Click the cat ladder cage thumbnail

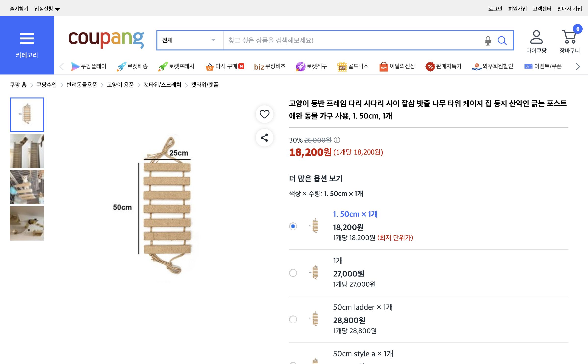(27, 187)
